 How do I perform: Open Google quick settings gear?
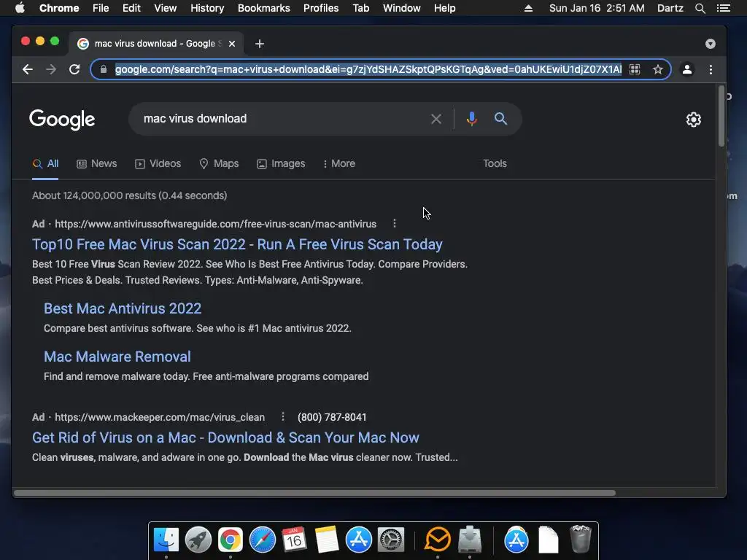(x=694, y=120)
